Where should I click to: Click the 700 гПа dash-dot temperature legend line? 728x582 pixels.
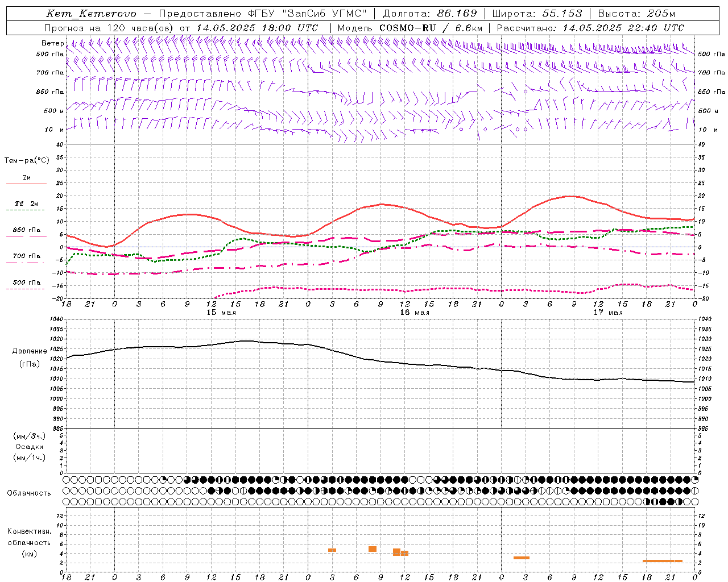click(x=25, y=263)
